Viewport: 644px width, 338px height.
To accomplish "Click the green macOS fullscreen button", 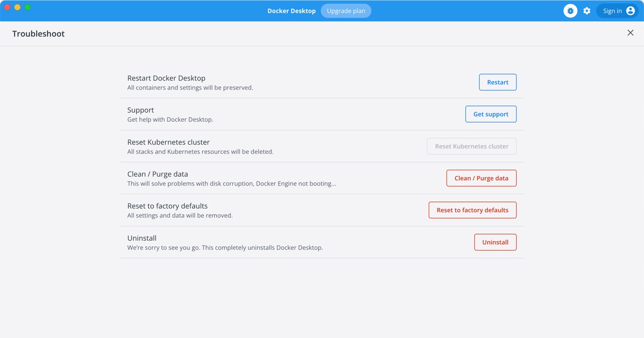I will 28,8.
